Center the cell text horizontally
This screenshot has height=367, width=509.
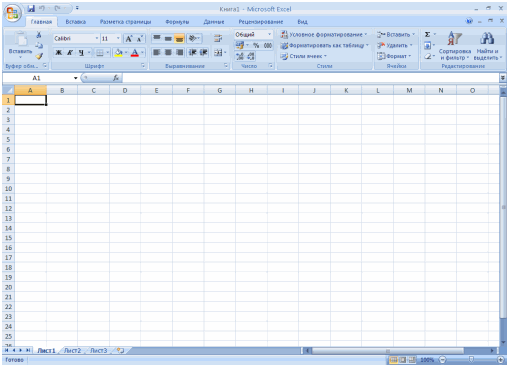tap(168, 52)
